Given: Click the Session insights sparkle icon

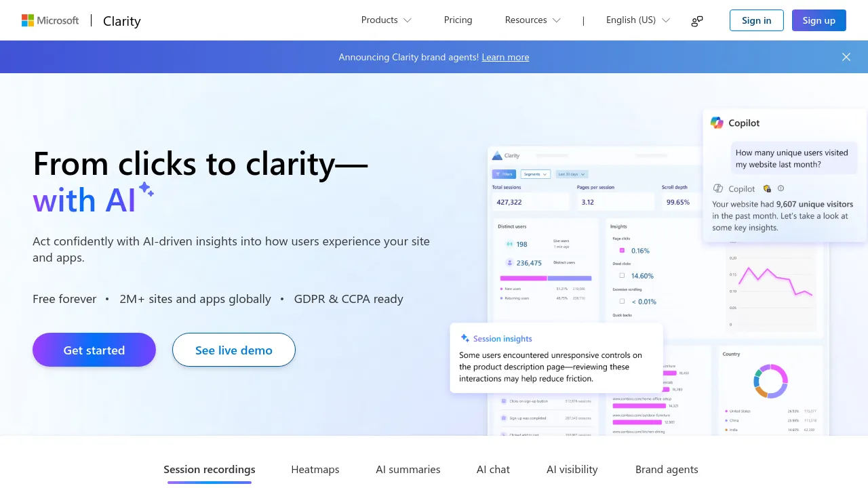Looking at the screenshot, I should tap(465, 338).
